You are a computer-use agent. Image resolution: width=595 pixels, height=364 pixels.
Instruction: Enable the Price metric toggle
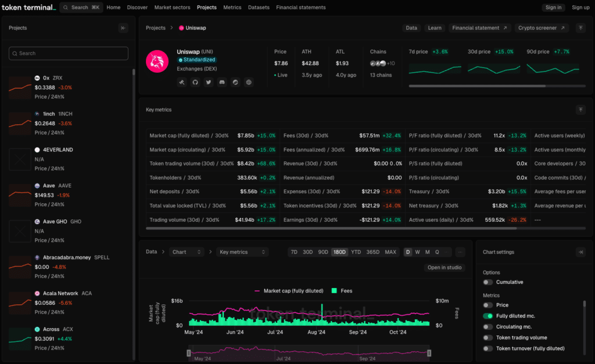(x=488, y=305)
